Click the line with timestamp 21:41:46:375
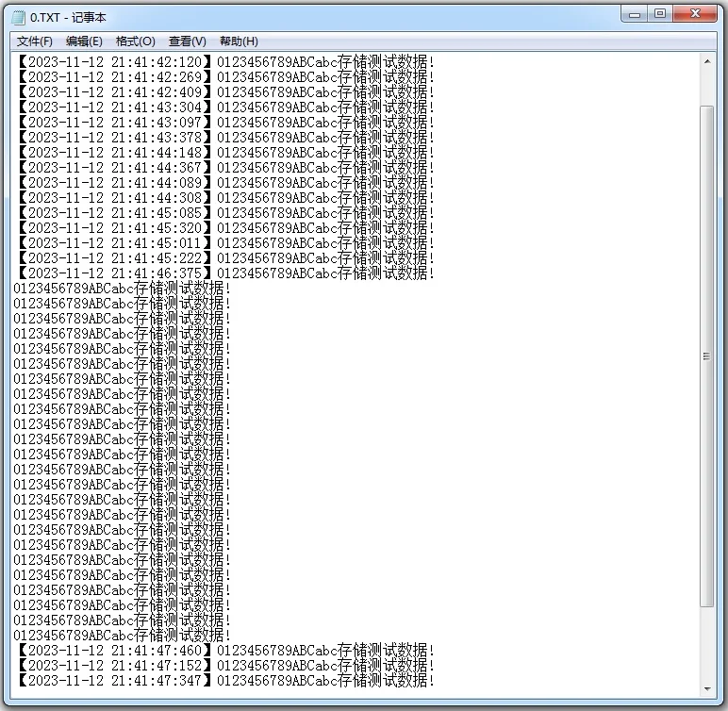Screen dimensions: 728x711 225,273
